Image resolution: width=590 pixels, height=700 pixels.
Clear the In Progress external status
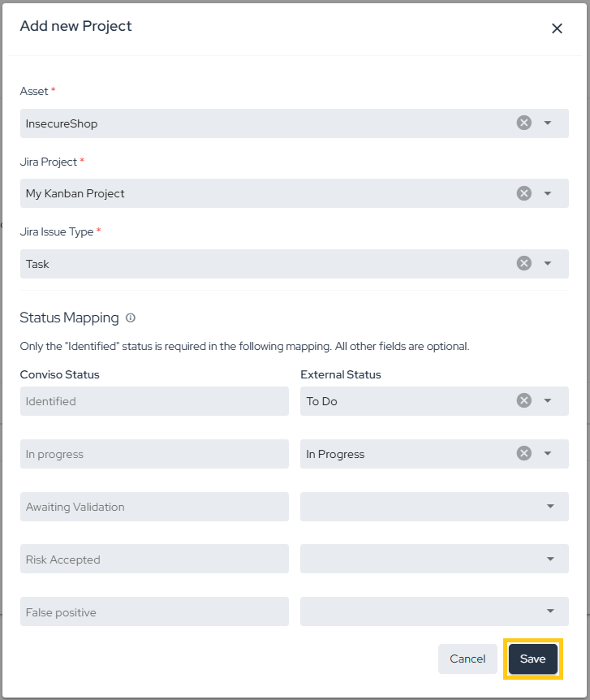[524, 454]
